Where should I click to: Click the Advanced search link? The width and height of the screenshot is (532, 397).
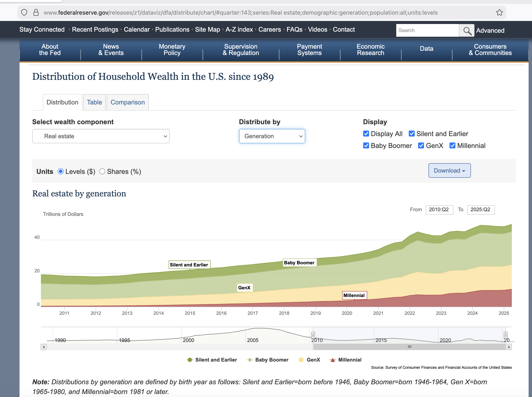(x=490, y=31)
